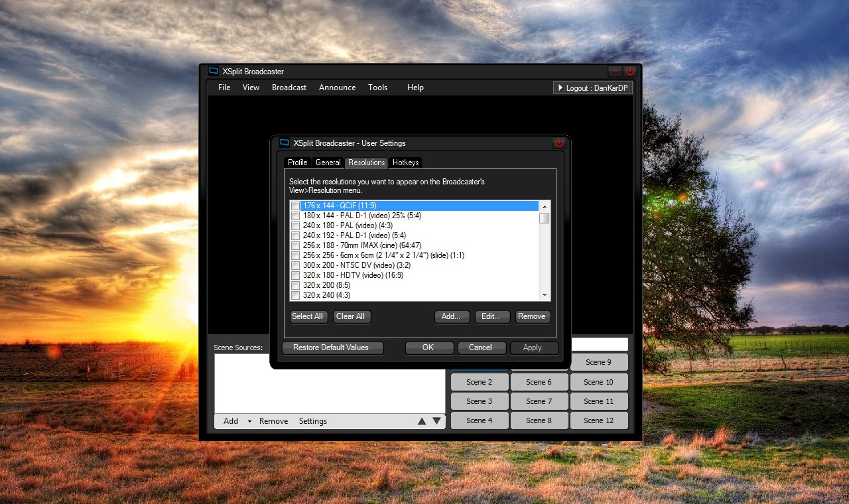Image resolution: width=849 pixels, height=504 pixels.
Task: Click Settings in Scene Sources toolbar
Action: click(313, 421)
